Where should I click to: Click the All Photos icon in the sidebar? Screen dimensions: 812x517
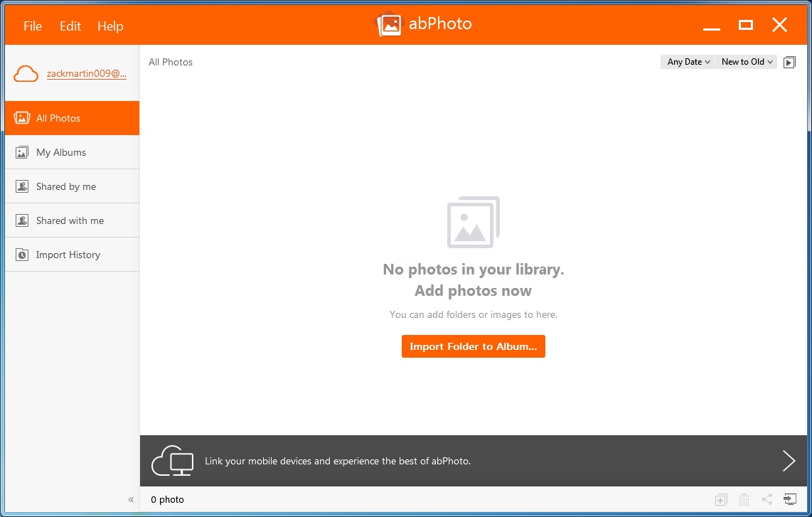[22, 118]
